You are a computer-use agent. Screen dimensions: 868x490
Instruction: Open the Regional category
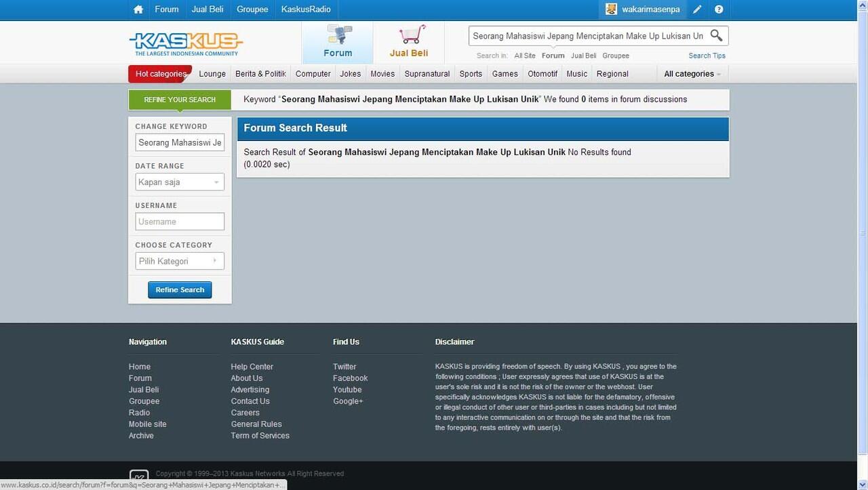pyautogui.click(x=612, y=74)
